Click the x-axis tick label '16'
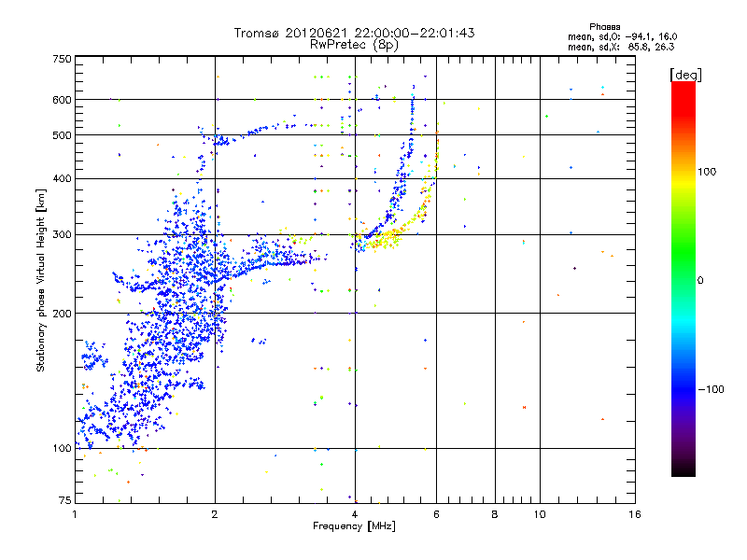The image size is (747, 560). click(x=635, y=514)
